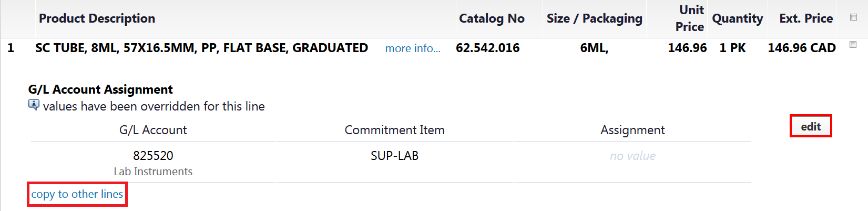Click the 'no value' Assignment field
The image size is (868, 211).
[x=632, y=156]
